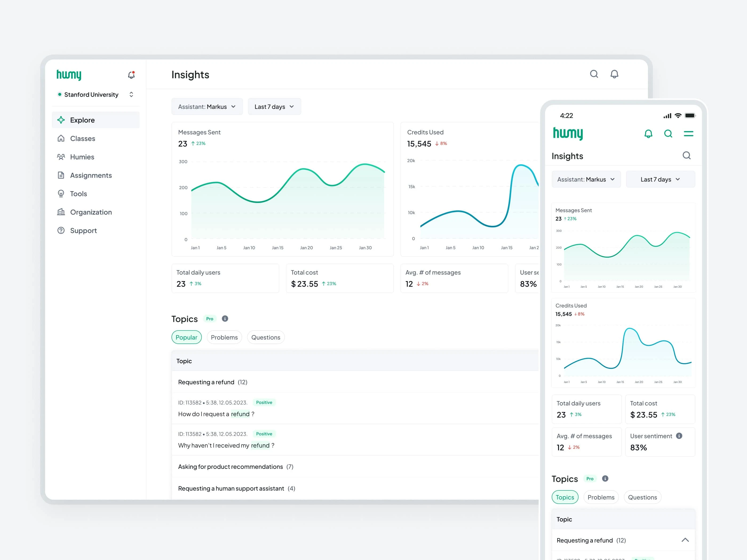
Task: Go to Assignments in the sidebar
Action: point(90,175)
